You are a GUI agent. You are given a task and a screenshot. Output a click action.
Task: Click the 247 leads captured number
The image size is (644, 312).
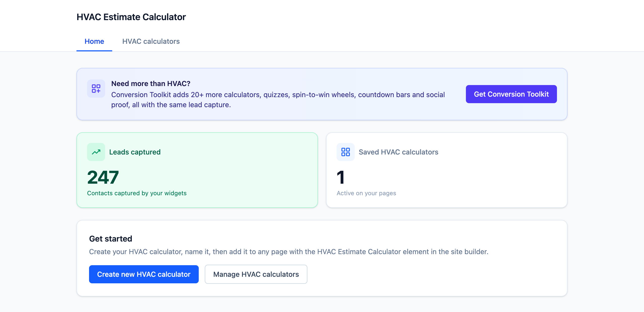(x=103, y=177)
